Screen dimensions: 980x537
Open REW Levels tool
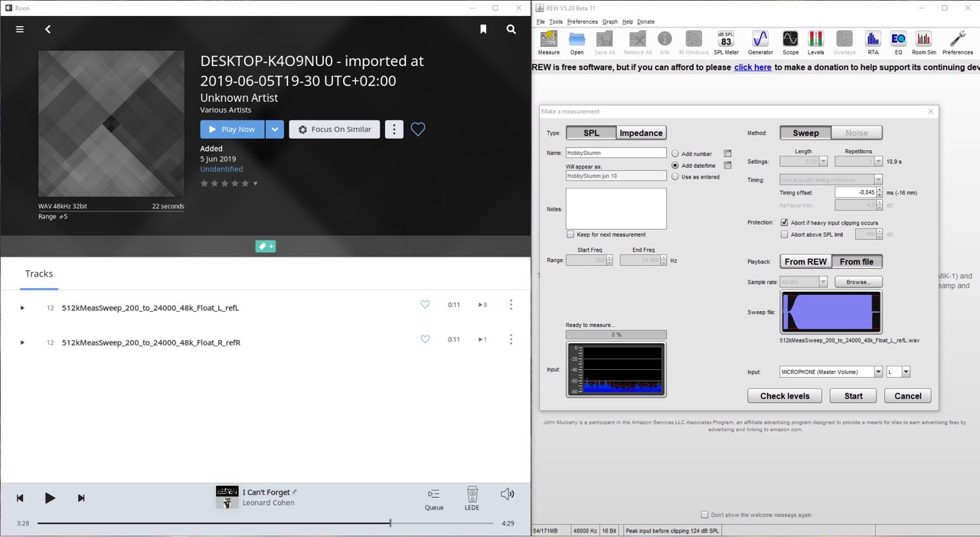point(816,42)
